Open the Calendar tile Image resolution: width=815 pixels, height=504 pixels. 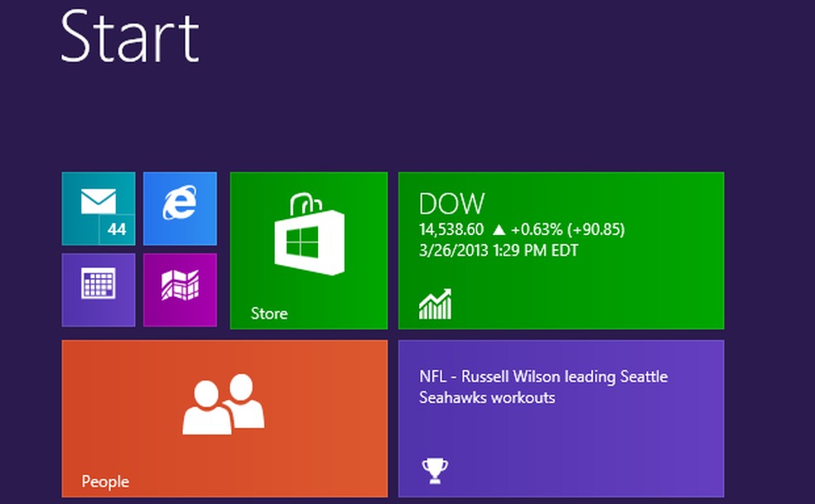click(x=99, y=290)
